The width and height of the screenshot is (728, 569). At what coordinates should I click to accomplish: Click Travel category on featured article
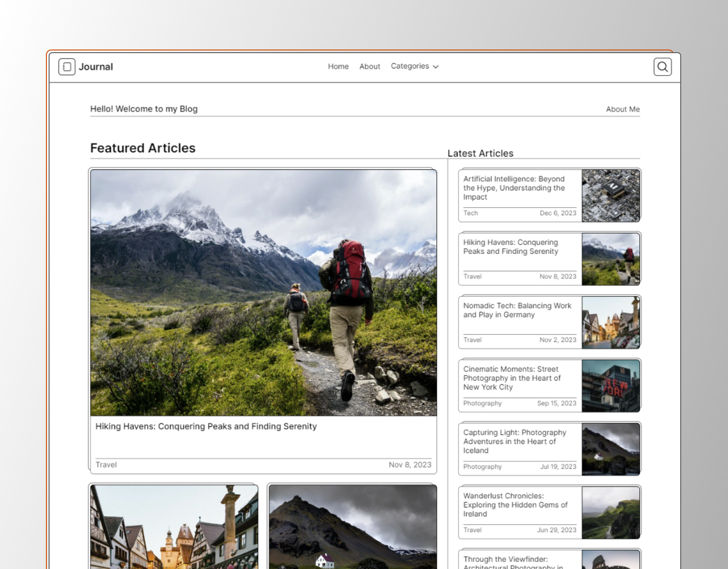(x=106, y=465)
